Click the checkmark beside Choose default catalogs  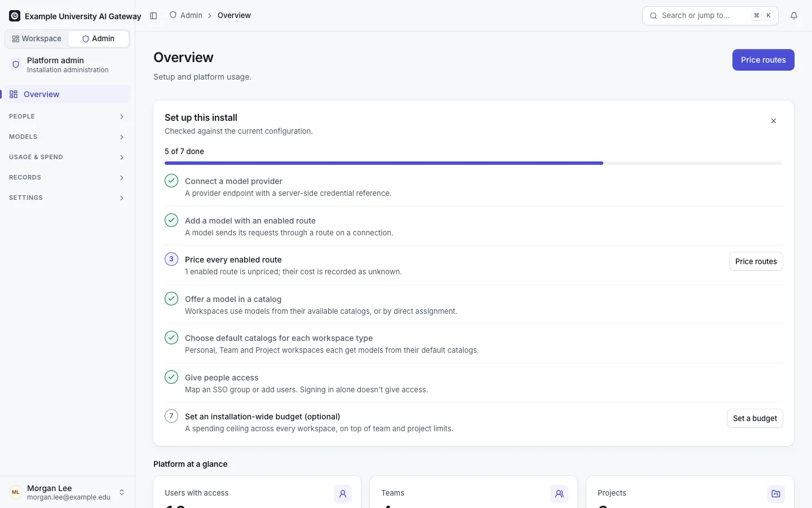point(171,338)
